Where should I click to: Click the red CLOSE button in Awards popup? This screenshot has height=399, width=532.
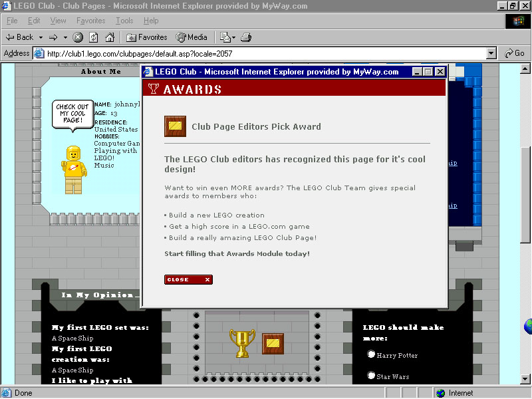point(188,279)
